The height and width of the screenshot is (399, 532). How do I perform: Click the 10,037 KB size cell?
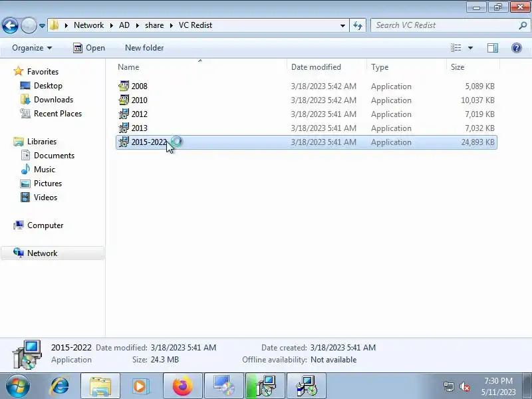(x=477, y=100)
